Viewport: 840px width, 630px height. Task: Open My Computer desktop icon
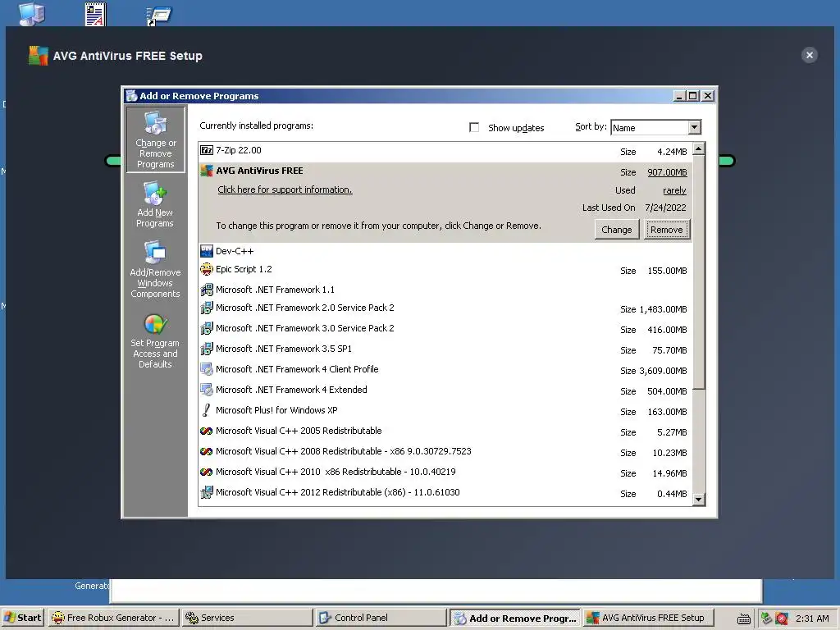click(x=32, y=13)
